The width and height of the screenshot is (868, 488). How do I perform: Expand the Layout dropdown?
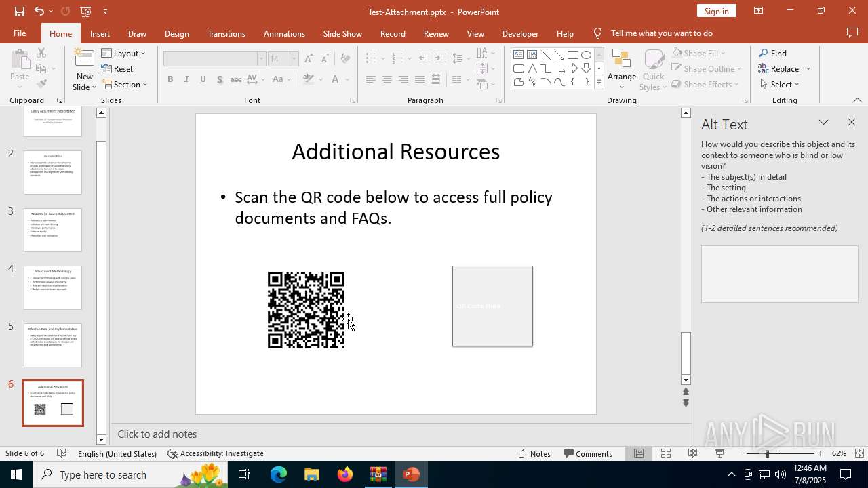[123, 54]
